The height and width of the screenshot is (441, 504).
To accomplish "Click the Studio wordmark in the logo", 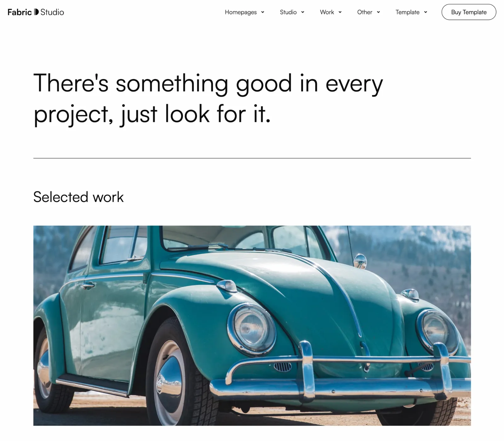I will [x=52, y=12].
